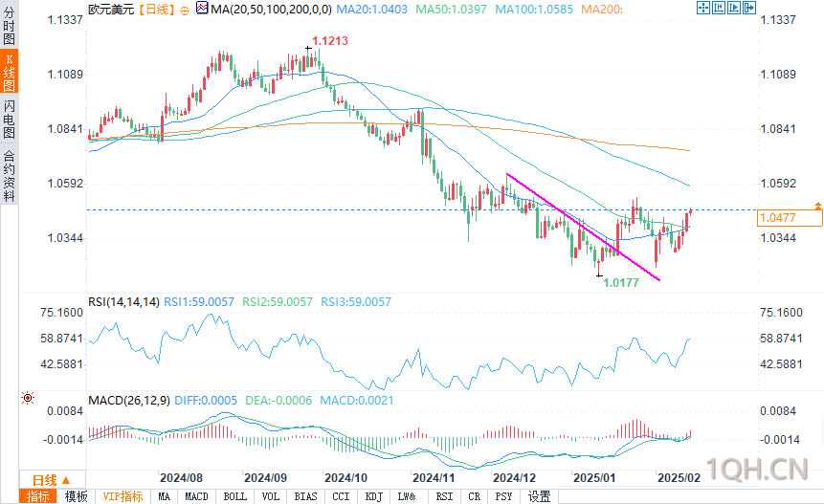Open the VIP指标 tab
The height and width of the screenshot is (504, 824).
tap(122, 496)
